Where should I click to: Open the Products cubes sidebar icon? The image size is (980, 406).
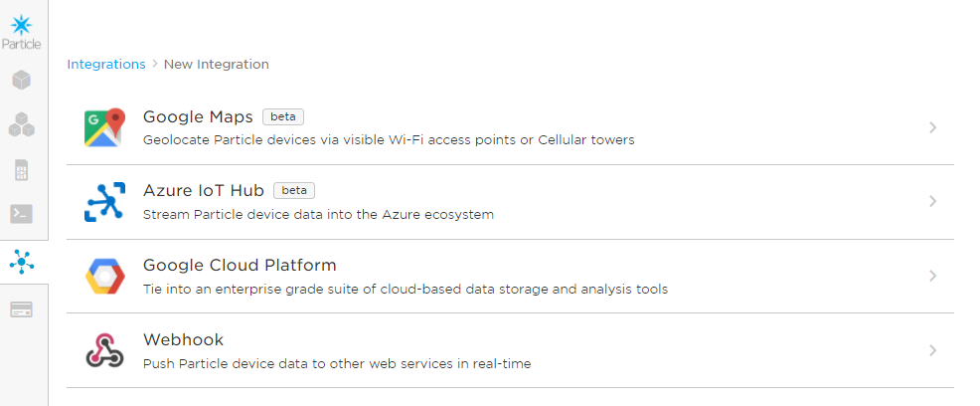tap(22, 124)
